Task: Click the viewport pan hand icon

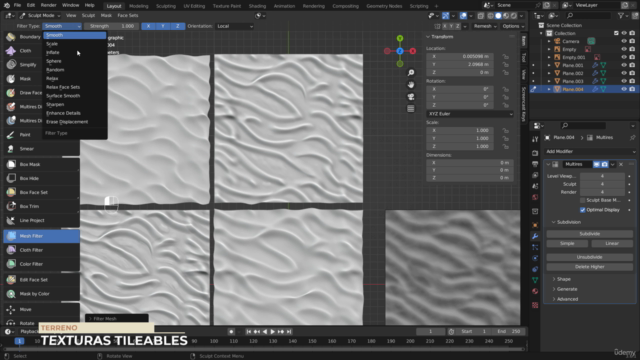Action: [x=411, y=84]
